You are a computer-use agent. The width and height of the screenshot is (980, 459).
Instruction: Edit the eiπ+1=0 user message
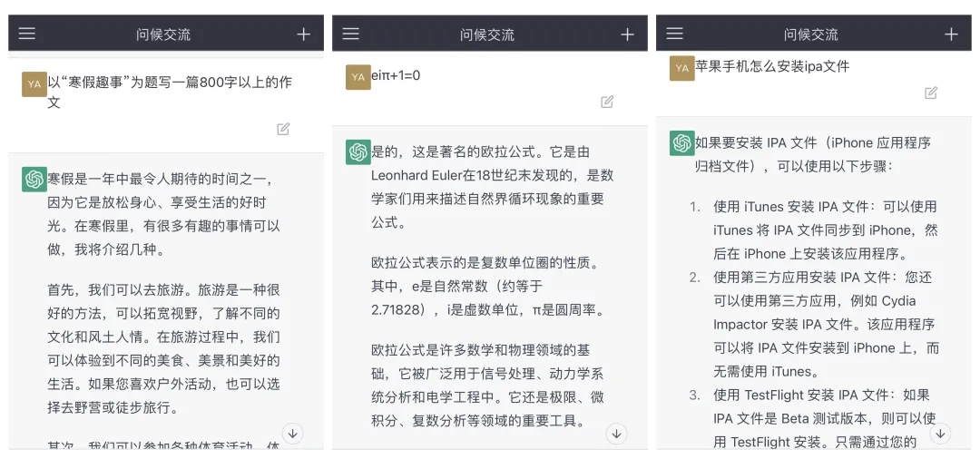[607, 102]
